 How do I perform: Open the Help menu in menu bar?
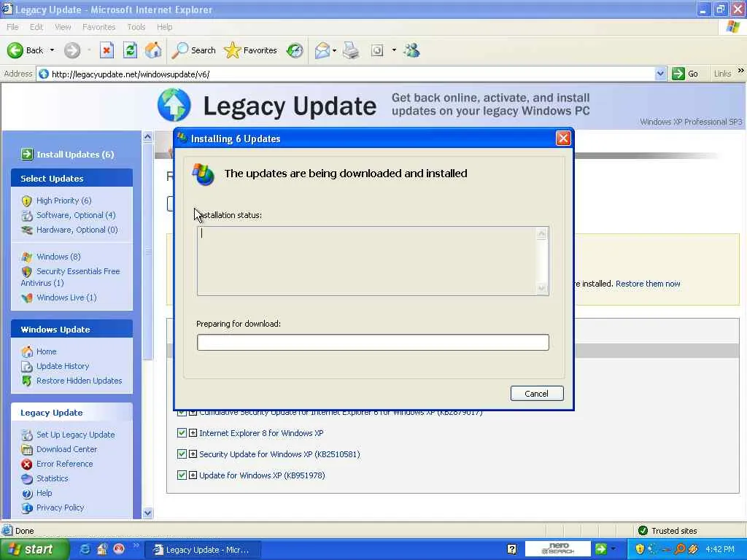[x=164, y=27]
